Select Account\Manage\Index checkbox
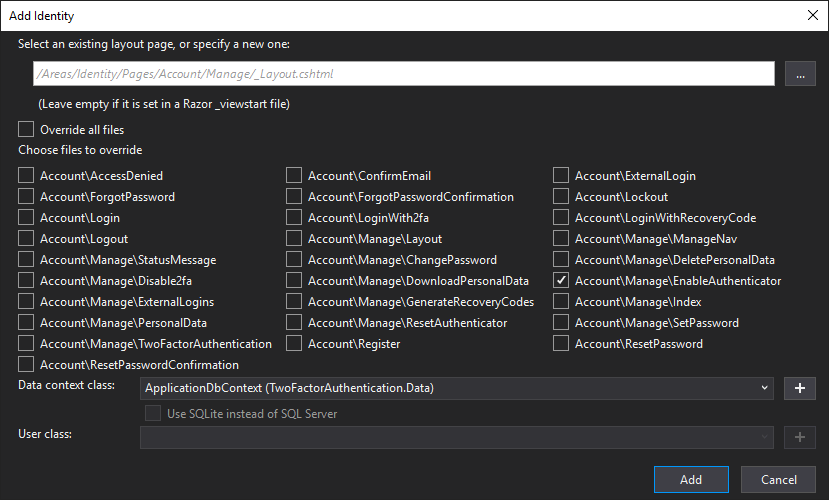829x500 pixels. pos(562,302)
